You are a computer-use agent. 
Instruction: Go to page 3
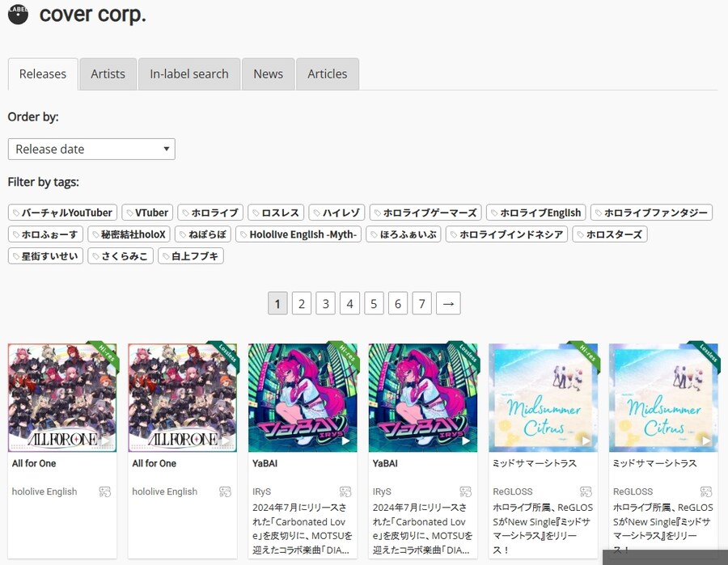pos(325,303)
